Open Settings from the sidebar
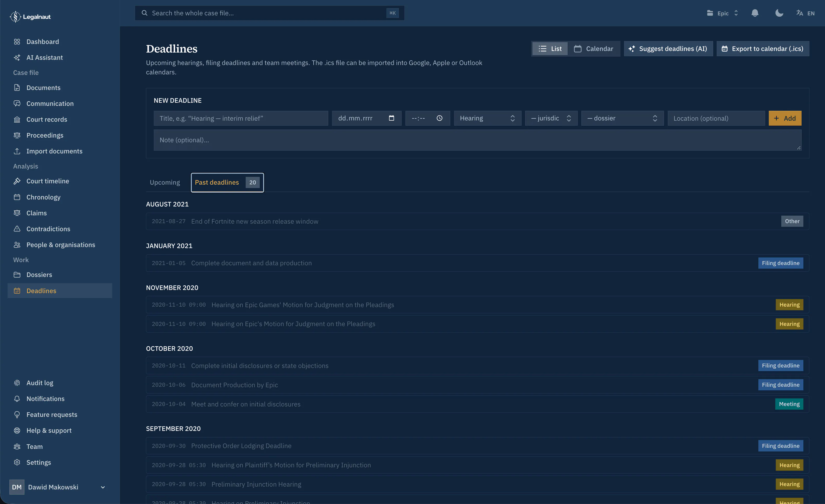The image size is (825, 504). tap(60, 462)
